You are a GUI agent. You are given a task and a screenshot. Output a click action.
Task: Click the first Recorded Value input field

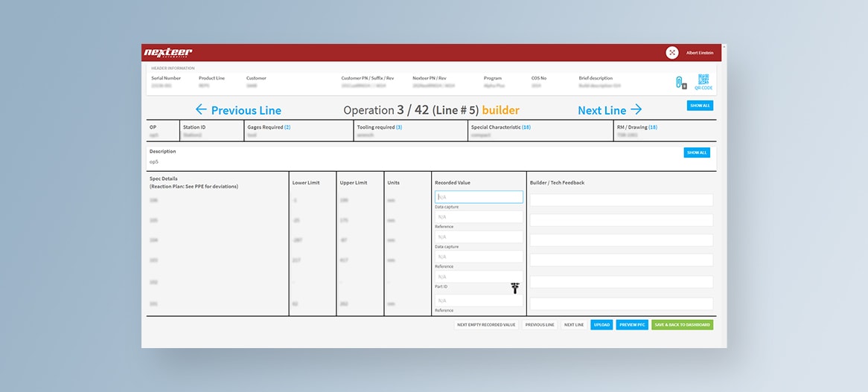tap(479, 197)
